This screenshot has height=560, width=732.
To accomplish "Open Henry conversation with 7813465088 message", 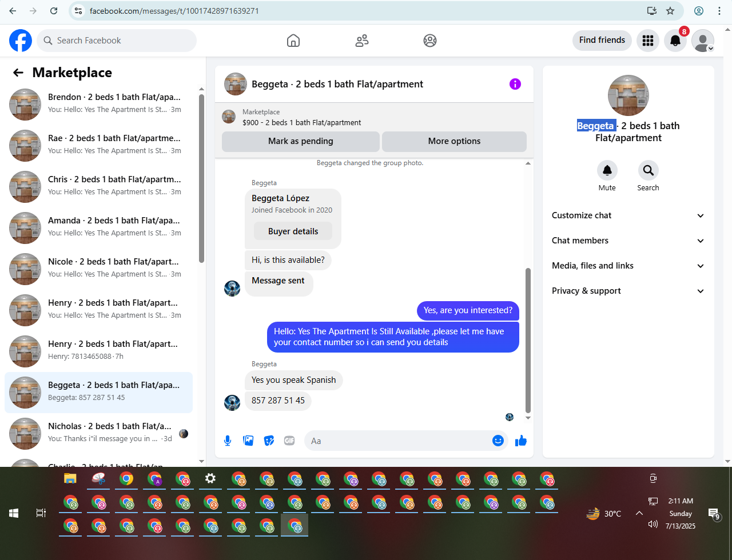I will pos(98,350).
